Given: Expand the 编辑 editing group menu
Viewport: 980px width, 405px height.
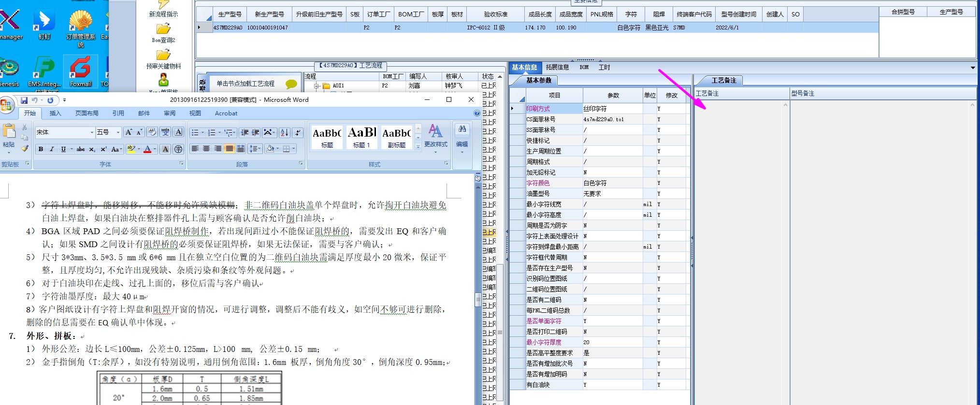Looking at the screenshot, I should point(462,139).
